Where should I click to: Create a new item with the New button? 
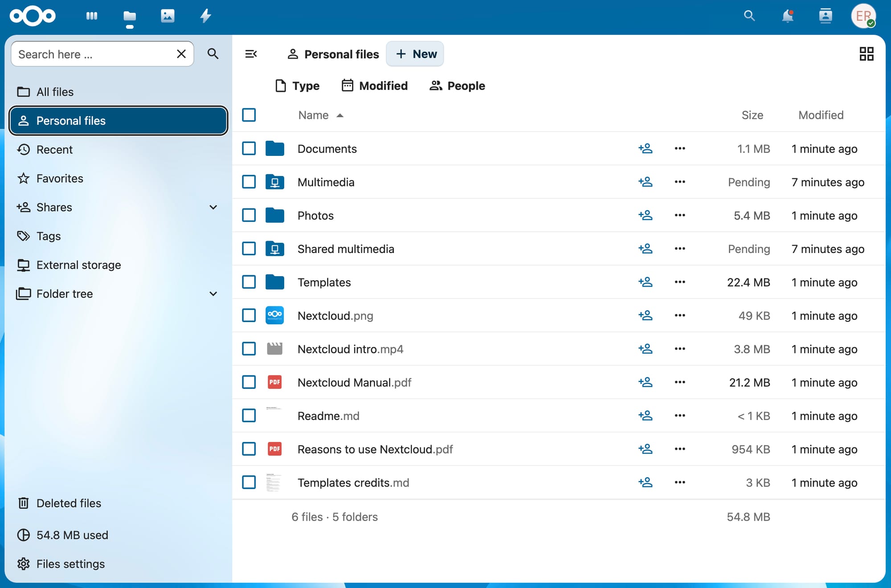[415, 54]
